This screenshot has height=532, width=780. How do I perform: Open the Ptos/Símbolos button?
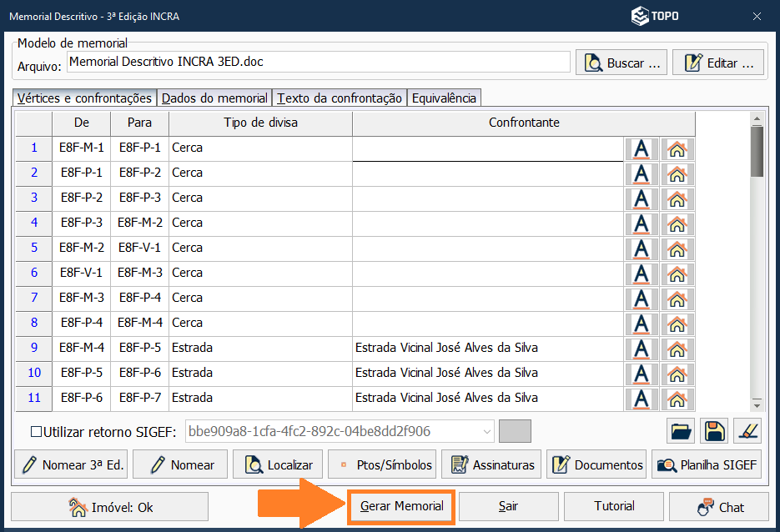(x=382, y=464)
